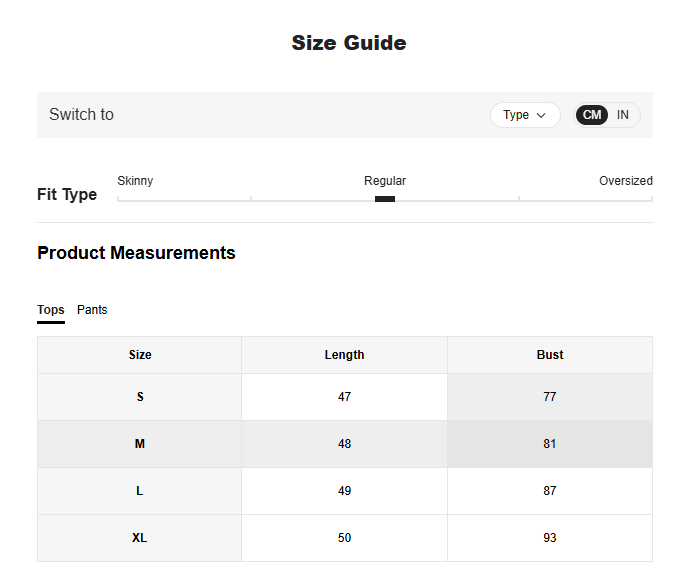Click the bust value 93
Viewport: 686px width, 574px height.
coord(549,538)
